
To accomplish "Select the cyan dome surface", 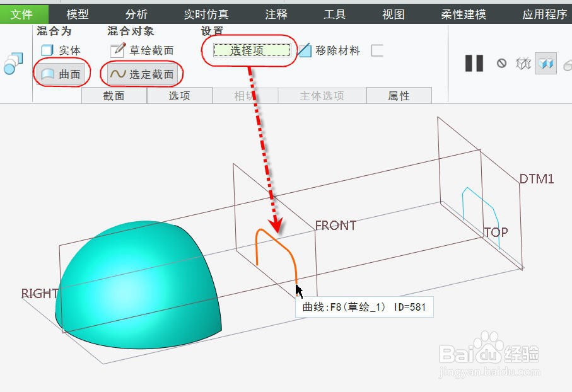I will (x=139, y=284).
